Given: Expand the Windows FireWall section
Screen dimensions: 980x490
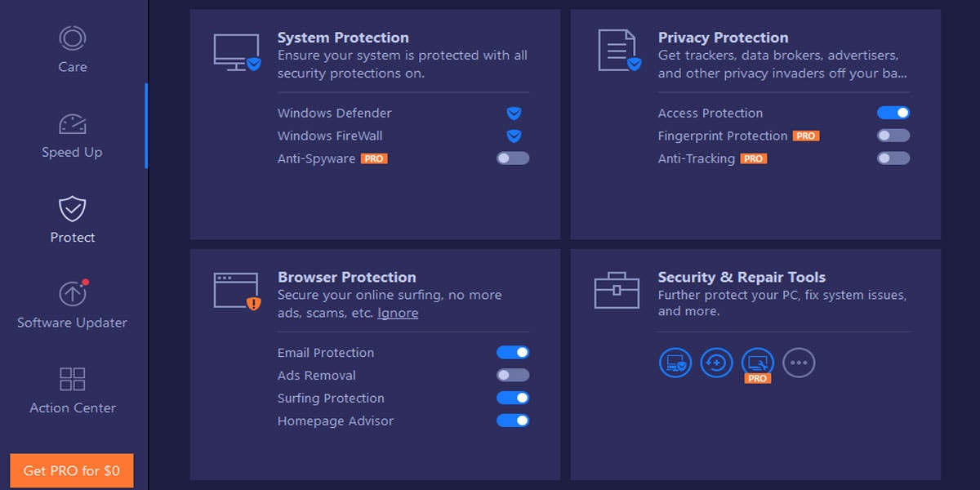Looking at the screenshot, I should (x=513, y=136).
